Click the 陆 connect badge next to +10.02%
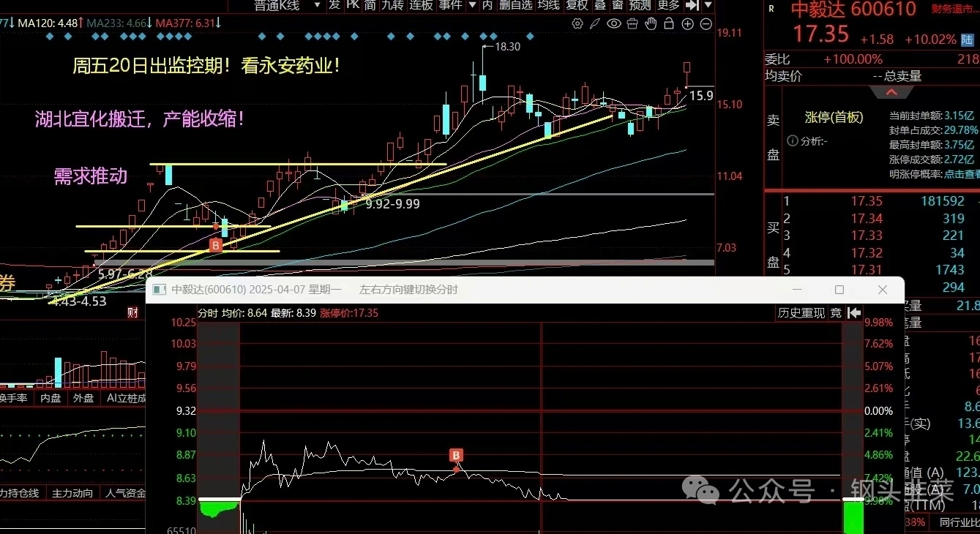This screenshot has height=534, width=980. coord(967,40)
